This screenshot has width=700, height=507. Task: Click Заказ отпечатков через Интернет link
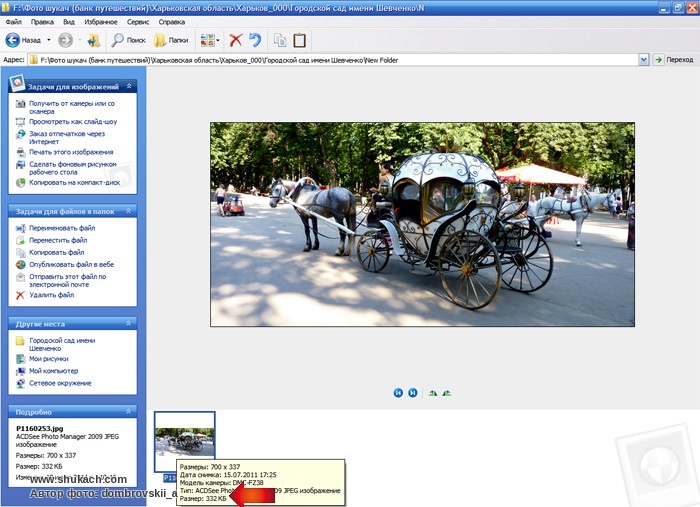click(67, 137)
